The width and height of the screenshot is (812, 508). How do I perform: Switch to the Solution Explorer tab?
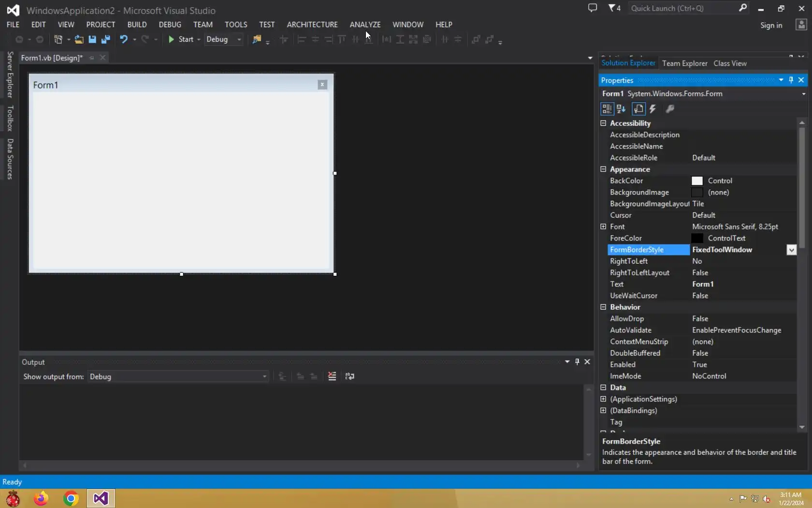point(628,63)
